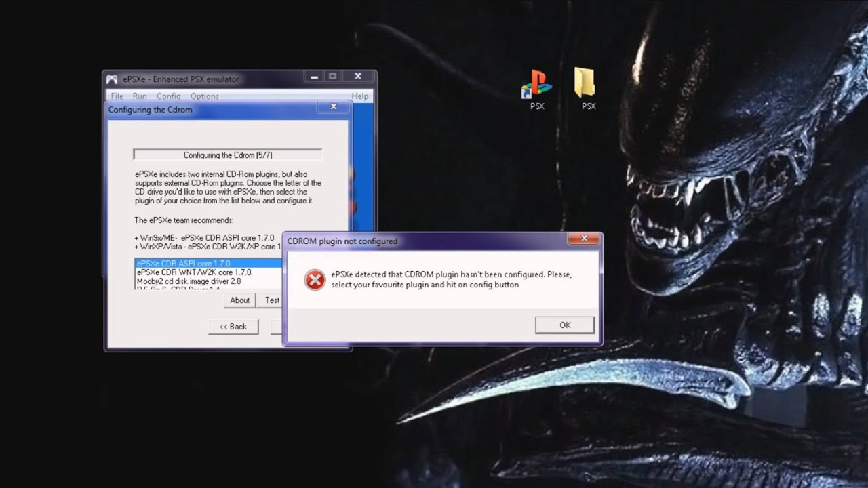Click OK in CDROM plugin error dialog
Image resolution: width=868 pixels, height=488 pixels.
(565, 325)
